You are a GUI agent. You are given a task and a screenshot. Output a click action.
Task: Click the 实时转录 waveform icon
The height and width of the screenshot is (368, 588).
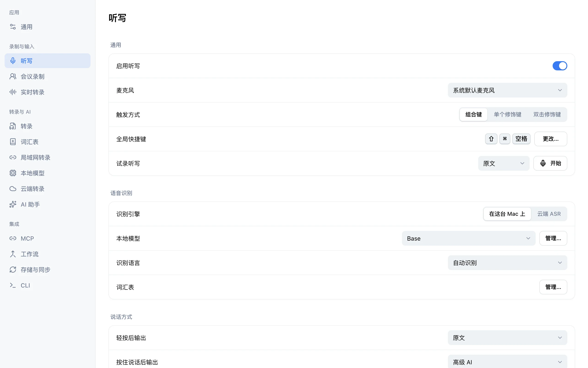pyautogui.click(x=13, y=92)
